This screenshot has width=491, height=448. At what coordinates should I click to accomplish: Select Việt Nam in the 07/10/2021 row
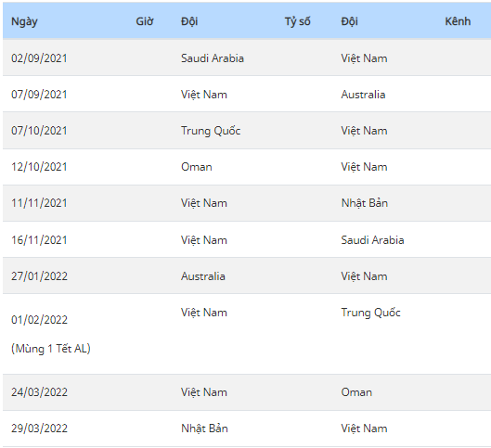[364, 131]
